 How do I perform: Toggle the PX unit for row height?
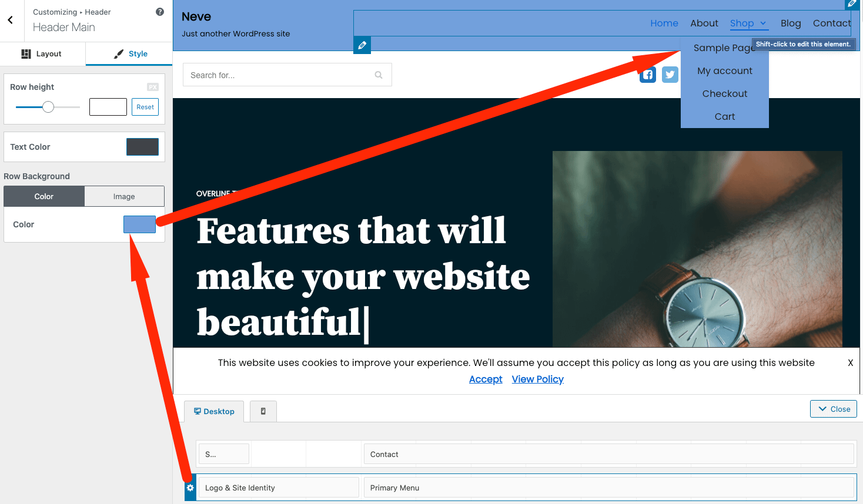pos(153,87)
